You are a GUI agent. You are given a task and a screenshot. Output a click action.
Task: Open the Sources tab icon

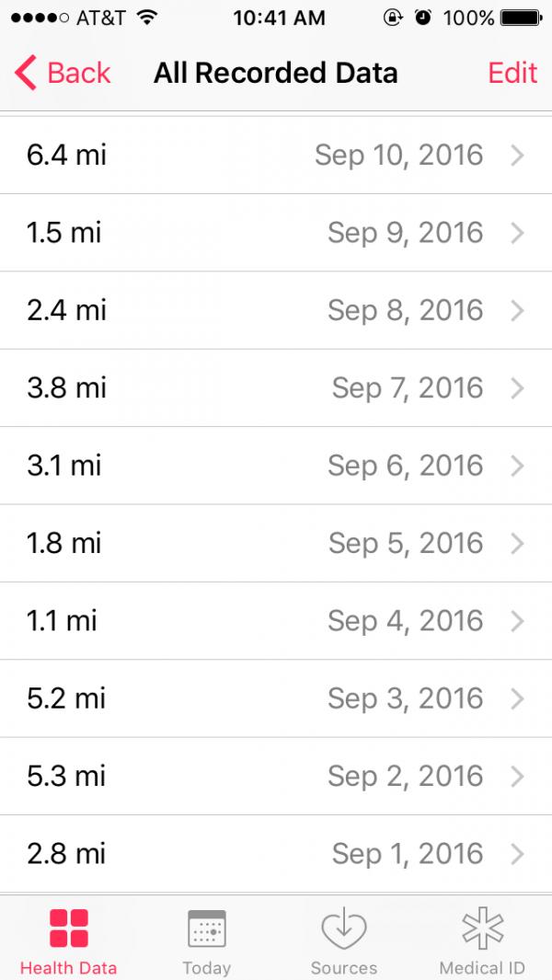coord(344,929)
